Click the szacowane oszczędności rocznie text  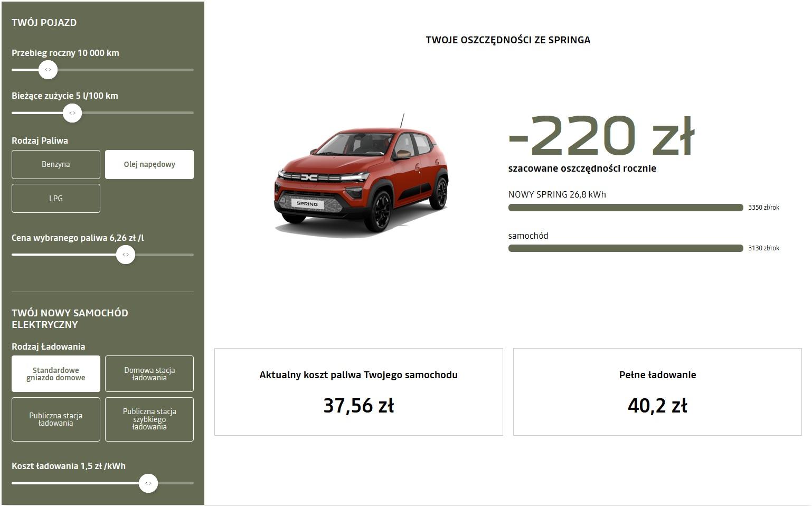coord(582,168)
